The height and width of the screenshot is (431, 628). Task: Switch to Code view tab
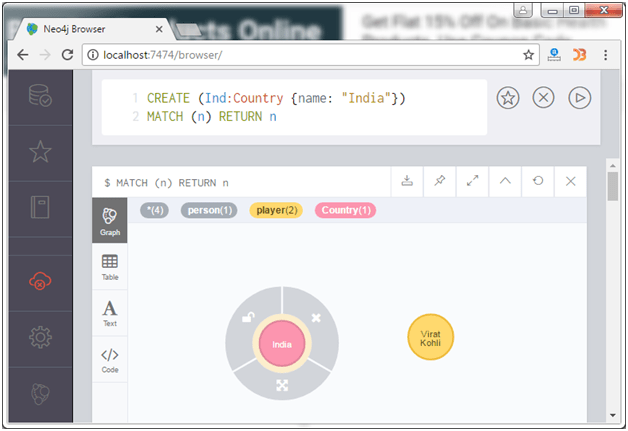pos(110,359)
